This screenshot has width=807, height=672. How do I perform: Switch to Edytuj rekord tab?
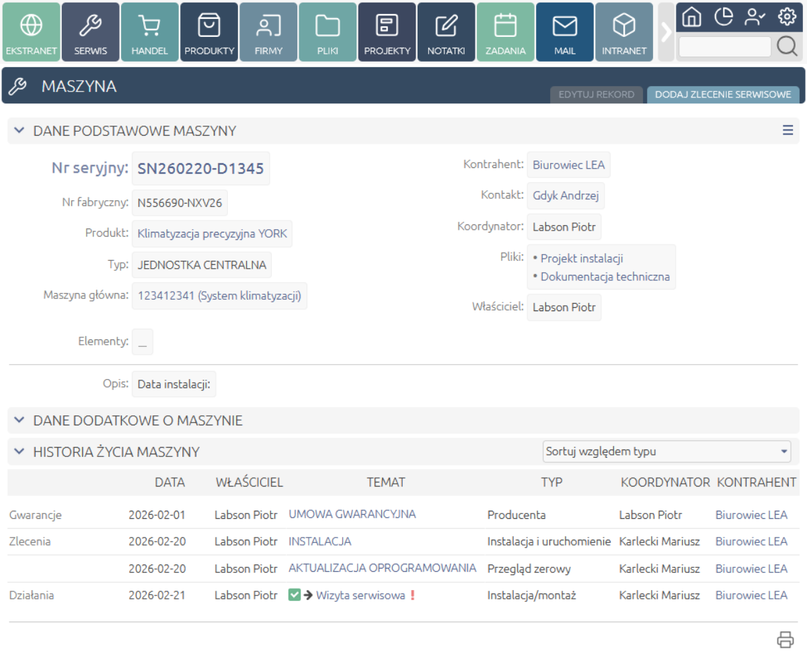[597, 95]
